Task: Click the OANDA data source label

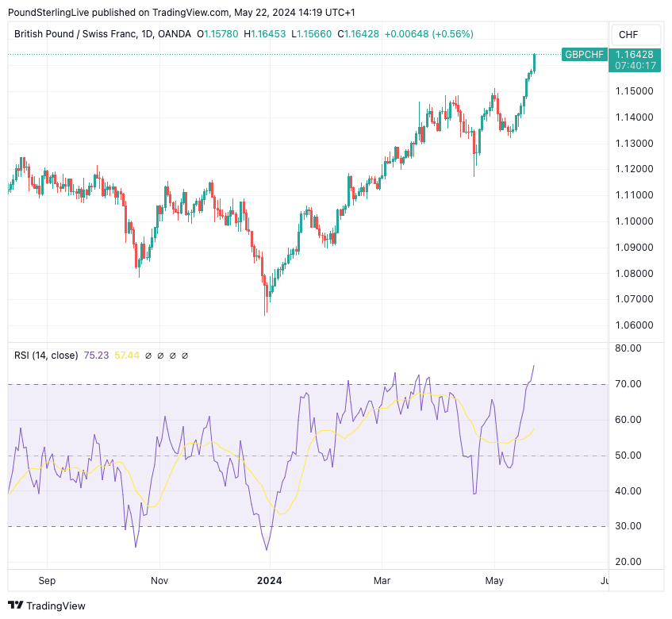Action: click(x=174, y=34)
